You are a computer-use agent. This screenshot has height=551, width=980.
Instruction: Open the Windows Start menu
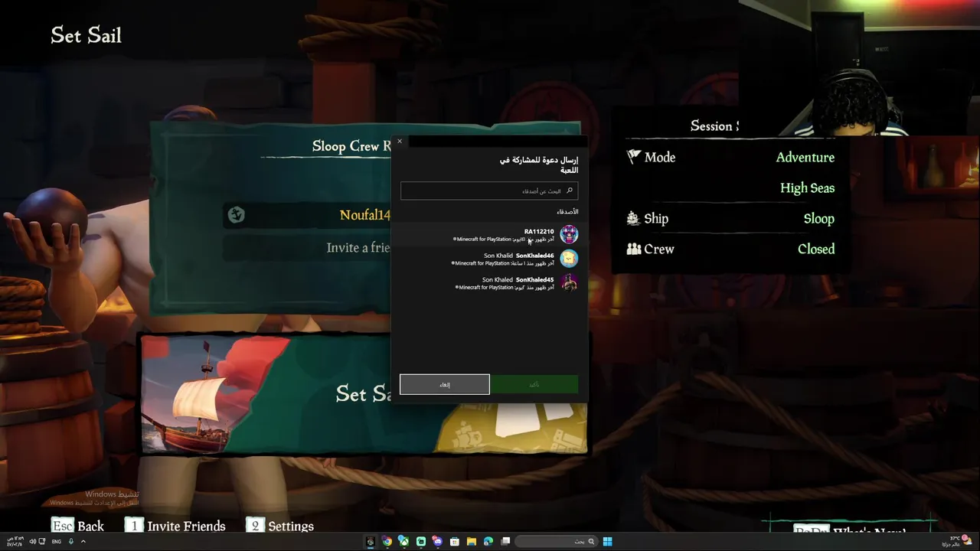pos(607,542)
